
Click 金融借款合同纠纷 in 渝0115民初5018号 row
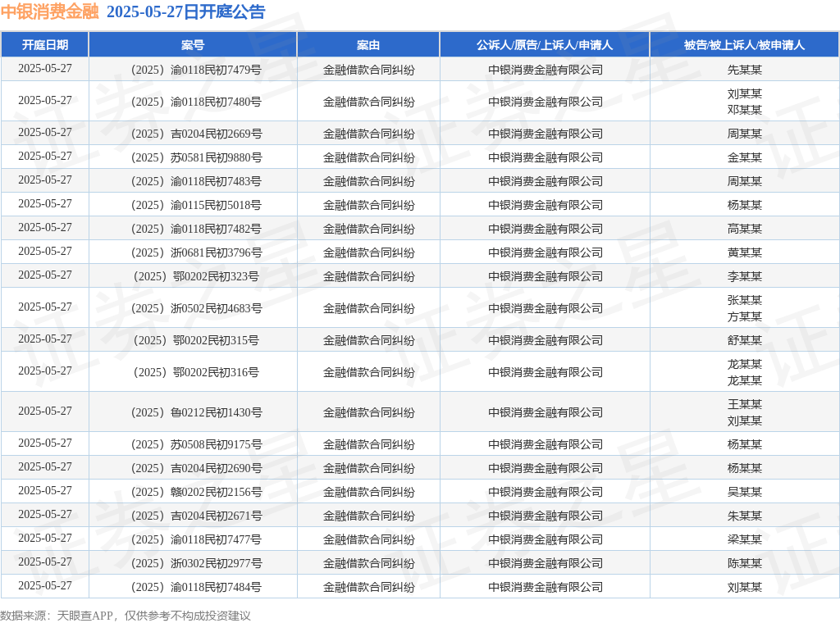coord(368,205)
